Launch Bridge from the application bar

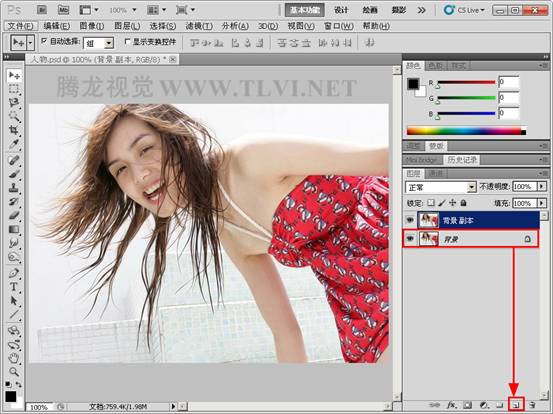[x=42, y=10]
